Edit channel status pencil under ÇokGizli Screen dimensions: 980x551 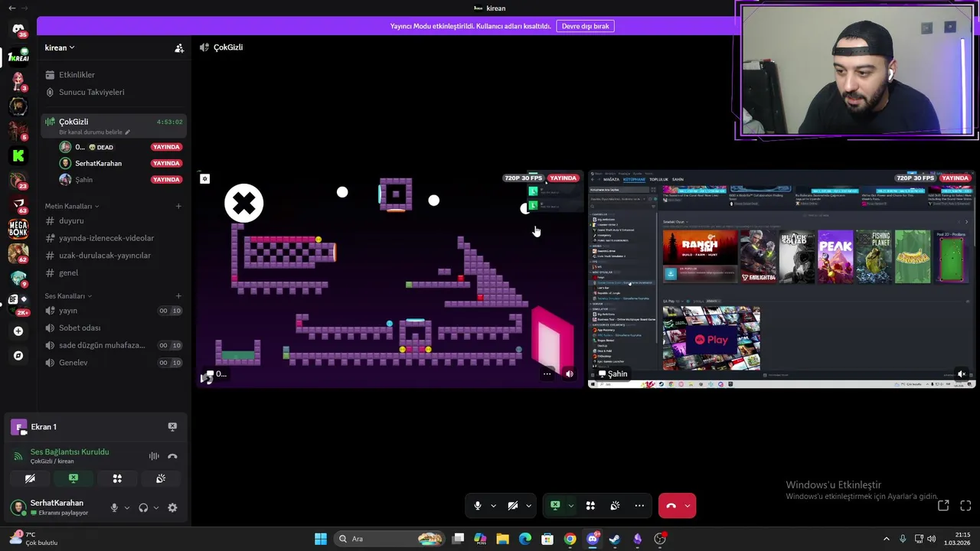(x=128, y=132)
